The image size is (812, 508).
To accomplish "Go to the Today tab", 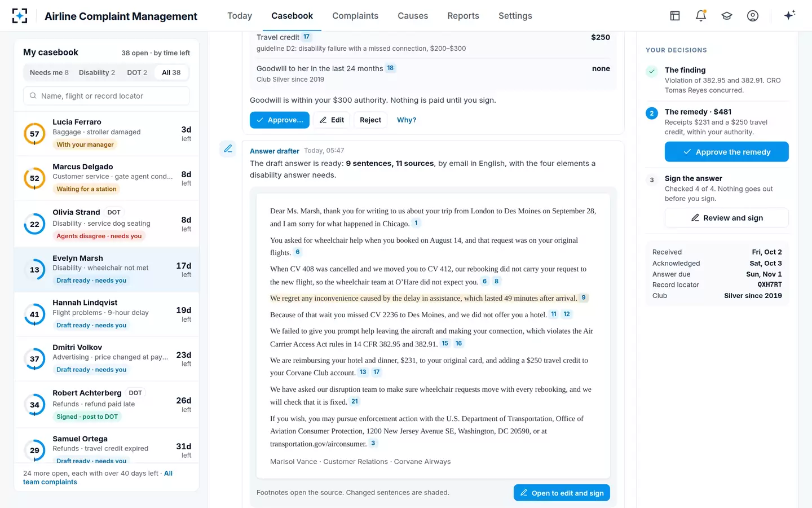I will coord(240,16).
